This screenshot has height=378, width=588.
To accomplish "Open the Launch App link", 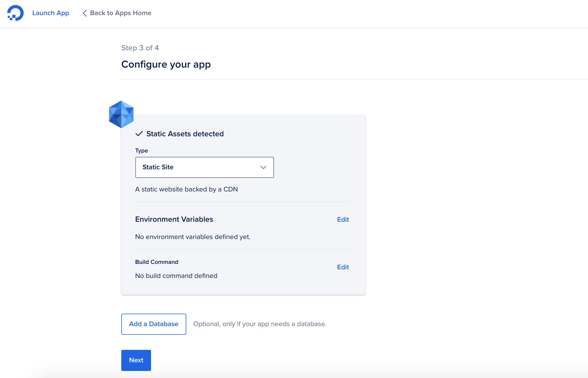I will click(51, 13).
